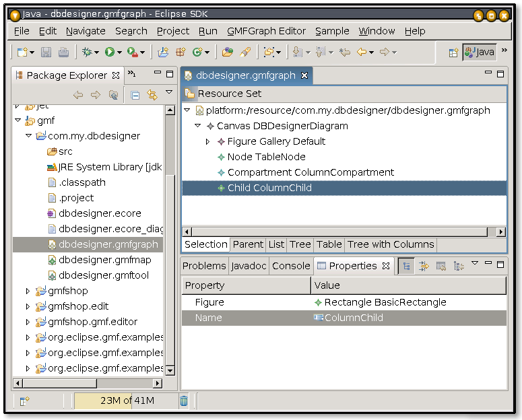Switch to Tree with Columns page
Image resolution: width=522 pixels, height=420 pixels.
point(391,244)
